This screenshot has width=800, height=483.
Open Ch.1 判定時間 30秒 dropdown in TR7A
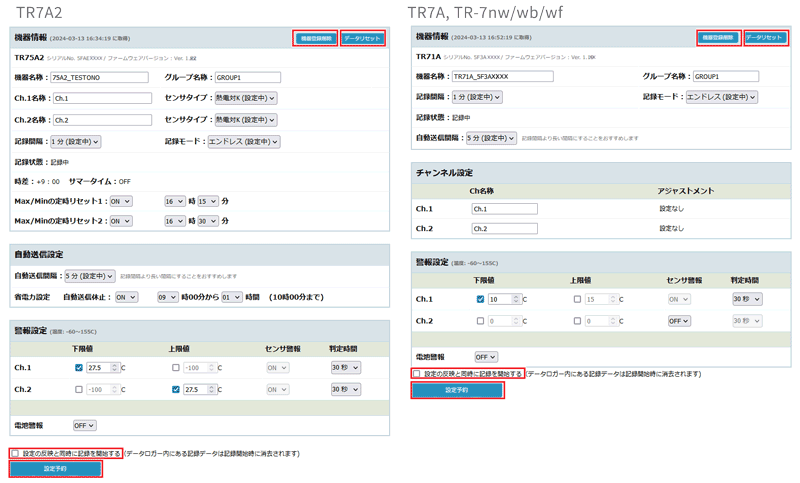[x=747, y=299]
